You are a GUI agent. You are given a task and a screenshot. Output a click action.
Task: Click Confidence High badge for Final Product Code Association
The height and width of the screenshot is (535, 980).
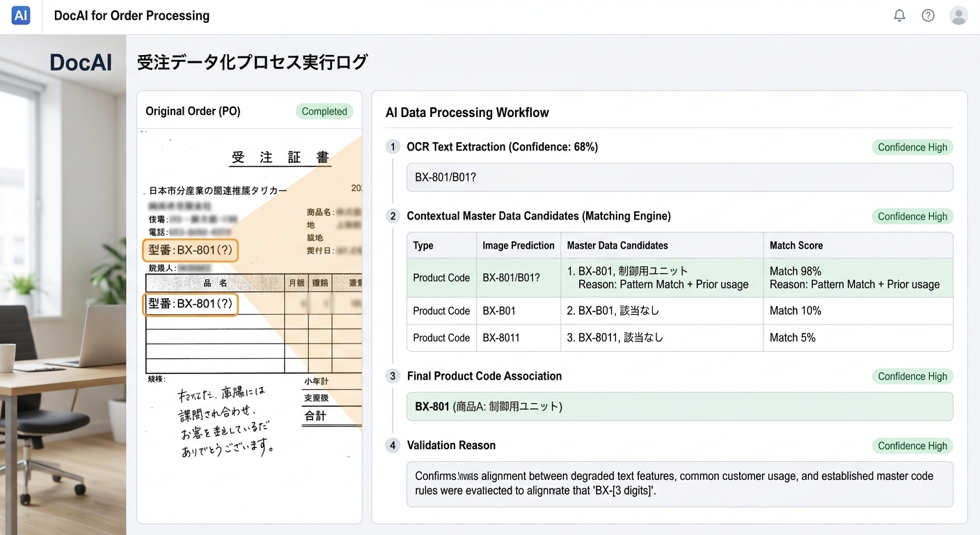coord(912,376)
